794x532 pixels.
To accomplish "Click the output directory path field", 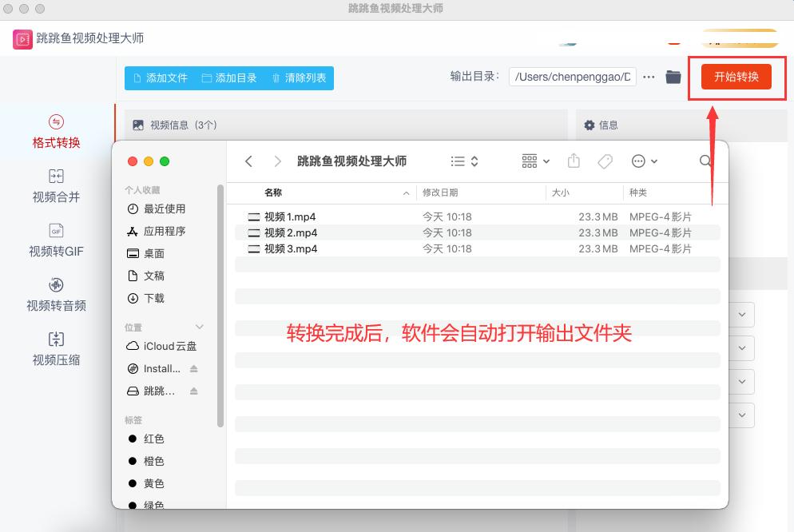I will pyautogui.click(x=572, y=77).
